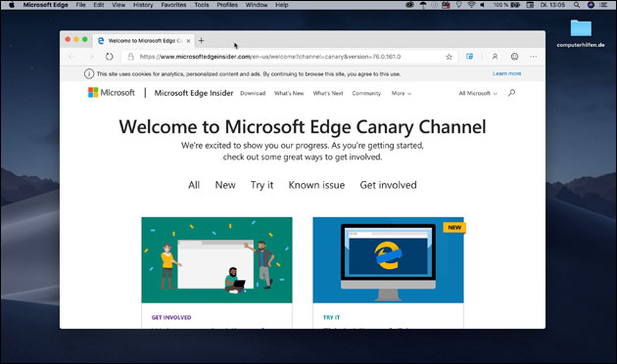Select the Try it filter tab
617x364 pixels.
[x=261, y=185]
